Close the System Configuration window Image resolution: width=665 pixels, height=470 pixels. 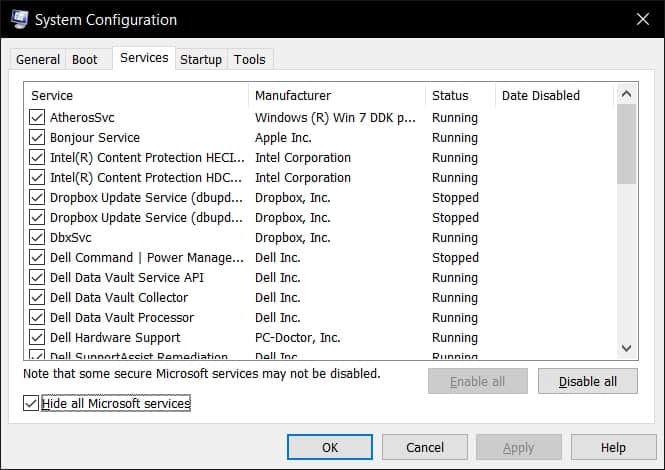pyautogui.click(x=643, y=19)
